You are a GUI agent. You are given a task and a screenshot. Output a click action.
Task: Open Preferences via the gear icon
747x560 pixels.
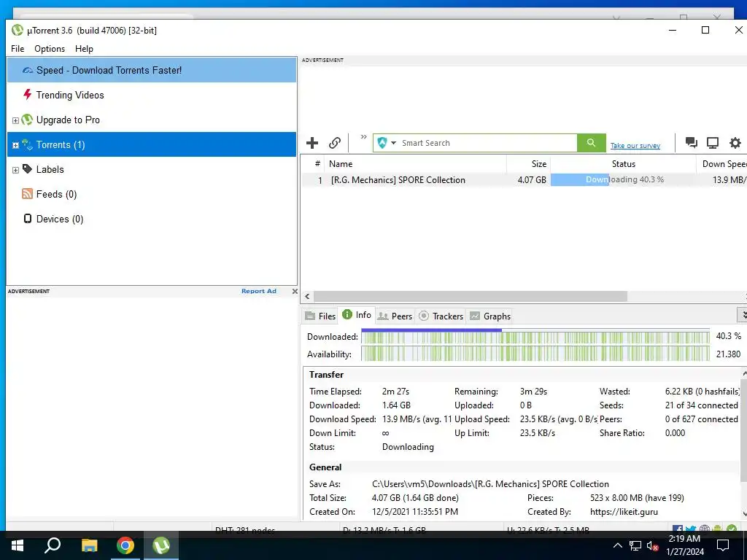(735, 142)
